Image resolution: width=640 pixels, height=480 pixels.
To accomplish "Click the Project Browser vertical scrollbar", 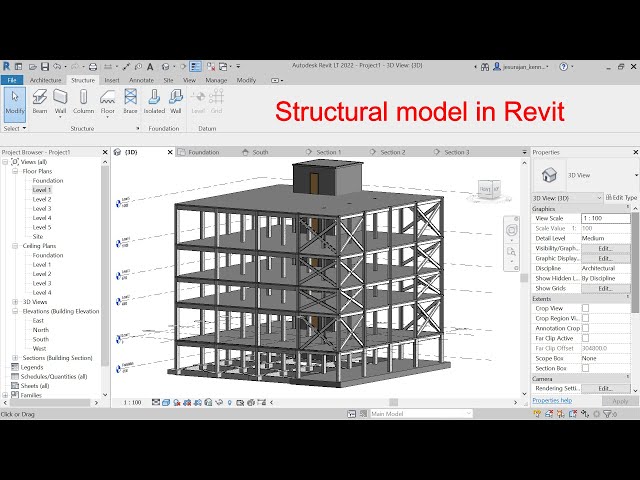I will click(x=105, y=265).
